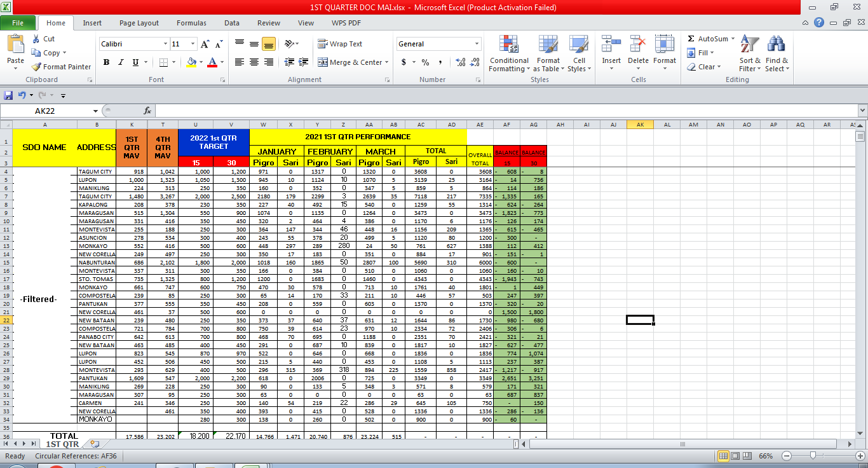Expand the General number format dropdown
This screenshot has width=868, height=468.
point(477,44)
